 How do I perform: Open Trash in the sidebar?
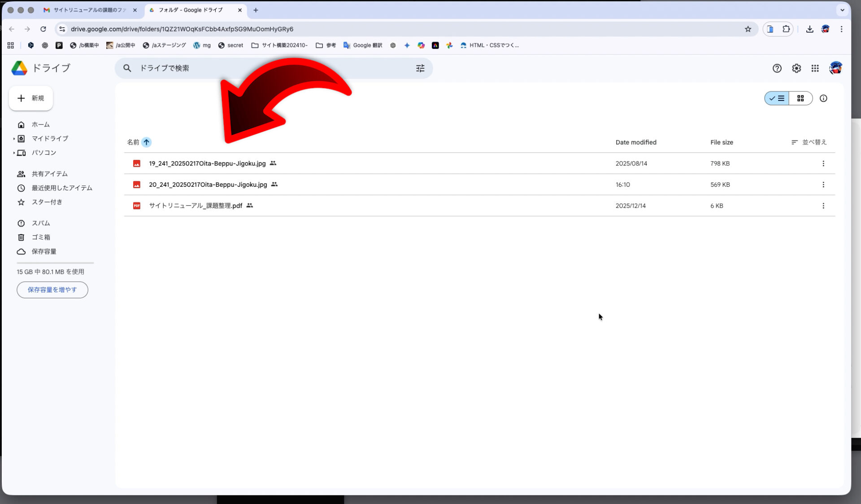pyautogui.click(x=41, y=237)
